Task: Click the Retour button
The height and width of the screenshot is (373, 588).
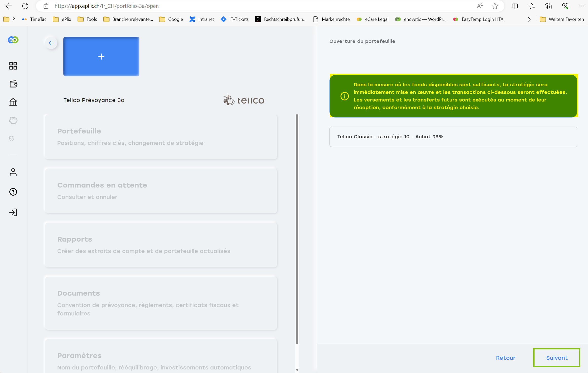Action: pos(506,358)
